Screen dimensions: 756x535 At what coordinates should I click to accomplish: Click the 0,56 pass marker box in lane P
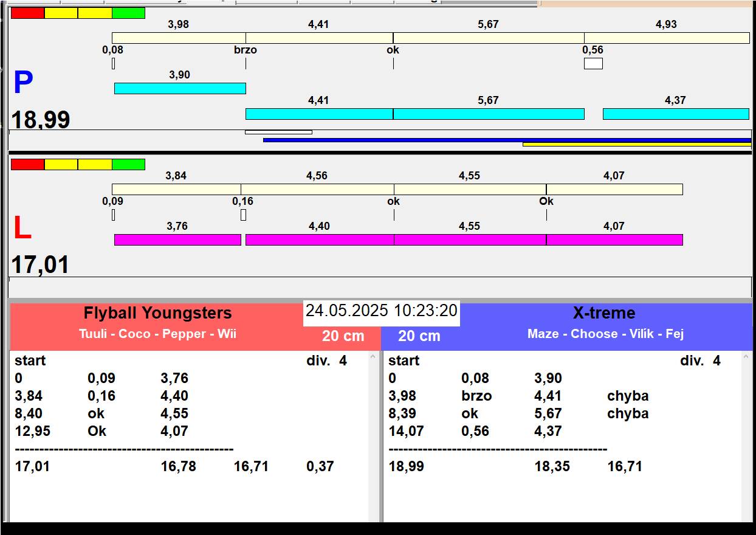593,64
